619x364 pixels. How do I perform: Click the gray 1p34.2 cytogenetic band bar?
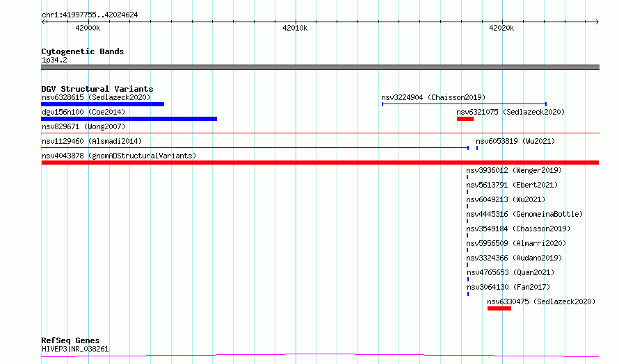320,67
